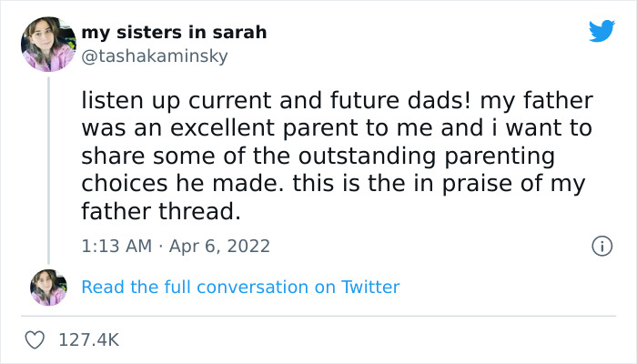Read the full conversation on Twitter
Image resolution: width=637 pixels, height=364 pixels.
pyautogui.click(x=240, y=288)
